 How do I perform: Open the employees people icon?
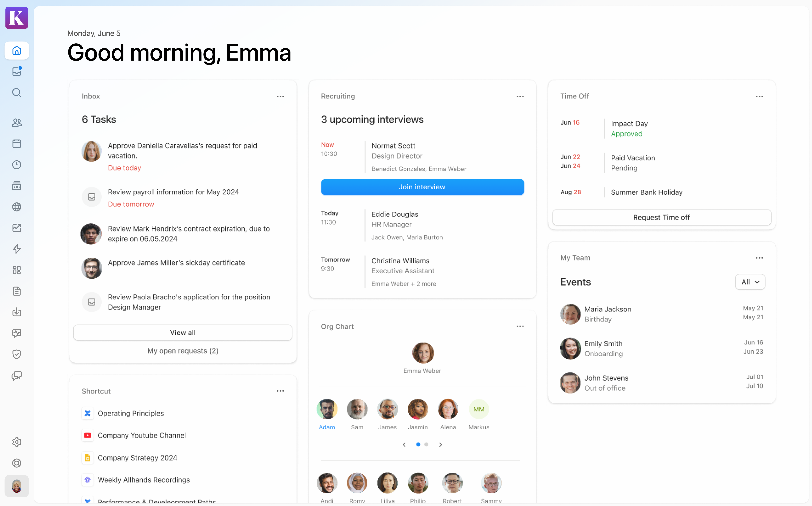pyautogui.click(x=17, y=123)
